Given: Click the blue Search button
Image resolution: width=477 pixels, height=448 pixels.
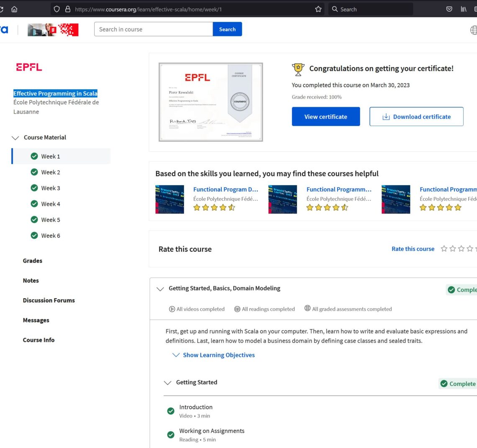Looking at the screenshot, I should (x=227, y=29).
